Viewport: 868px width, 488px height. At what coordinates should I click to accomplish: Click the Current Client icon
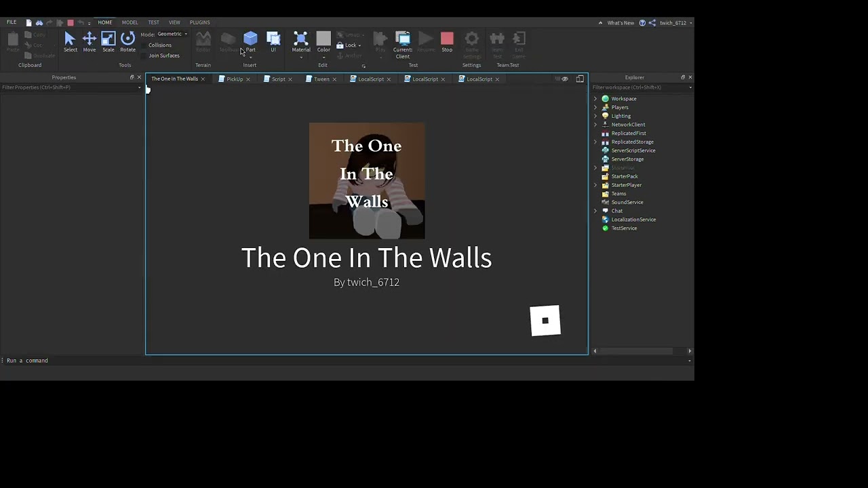coord(403,39)
